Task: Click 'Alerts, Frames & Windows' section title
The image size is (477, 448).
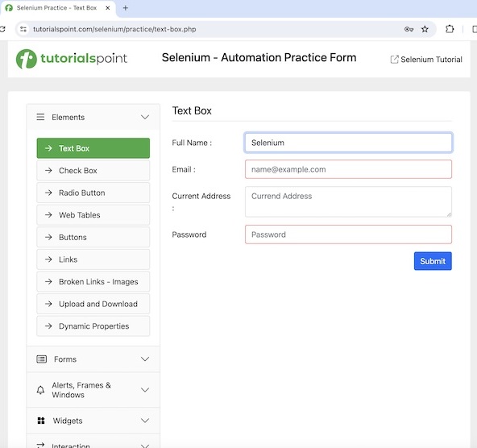Action: 81,390
